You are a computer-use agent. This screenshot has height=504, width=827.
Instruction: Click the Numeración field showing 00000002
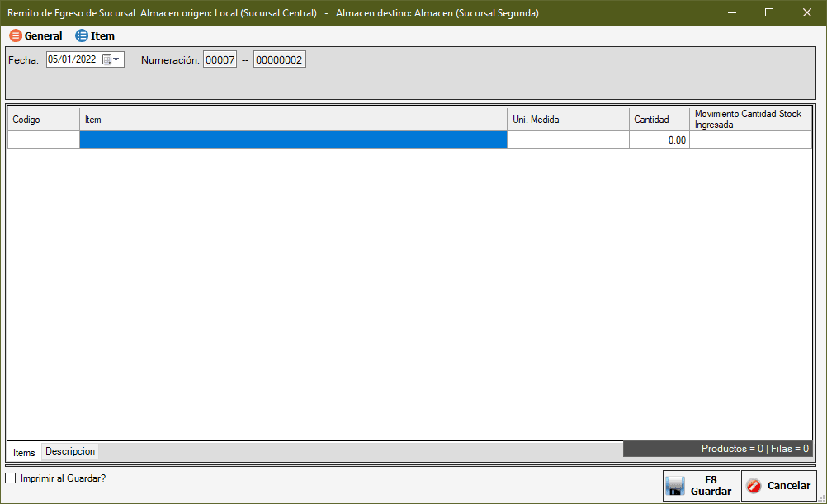point(279,59)
